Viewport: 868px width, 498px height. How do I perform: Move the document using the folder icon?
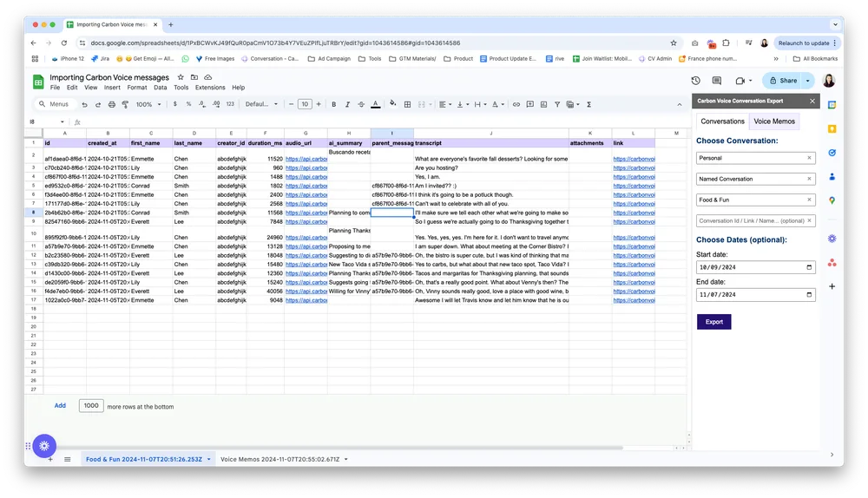click(x=194, y=77)
